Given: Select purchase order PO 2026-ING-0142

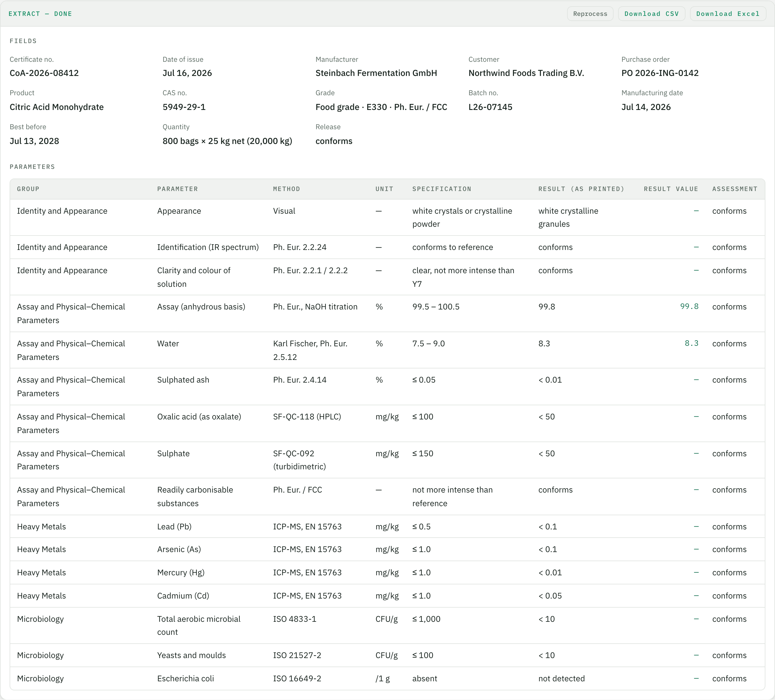Looking at the screenshot, I should 660,73.
